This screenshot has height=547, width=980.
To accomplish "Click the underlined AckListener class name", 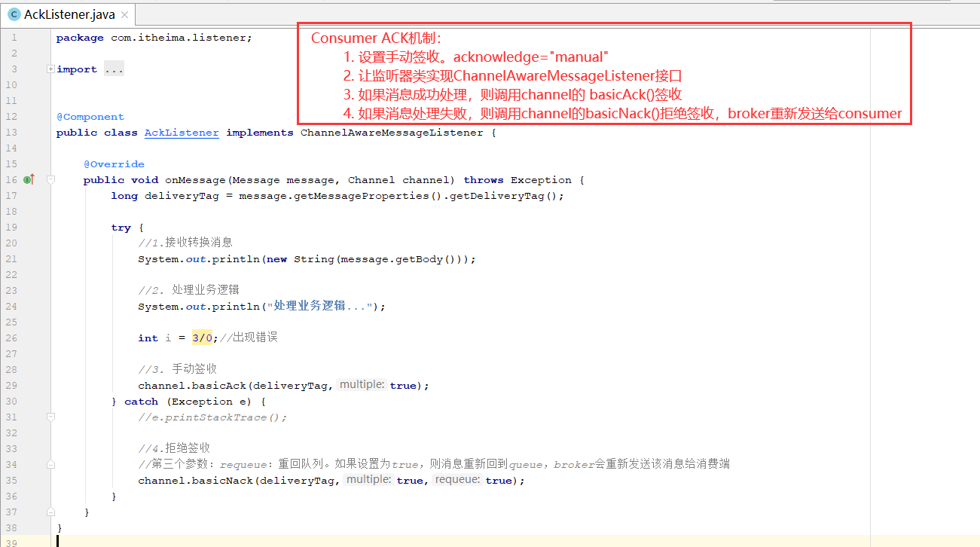I will (182, 133).
